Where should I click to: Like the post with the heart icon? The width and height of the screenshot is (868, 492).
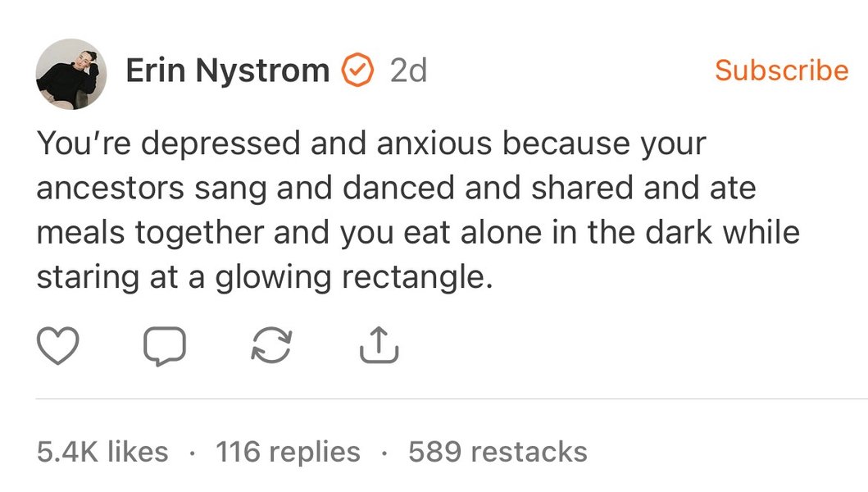pyautogui.click(x=58, y=347)
